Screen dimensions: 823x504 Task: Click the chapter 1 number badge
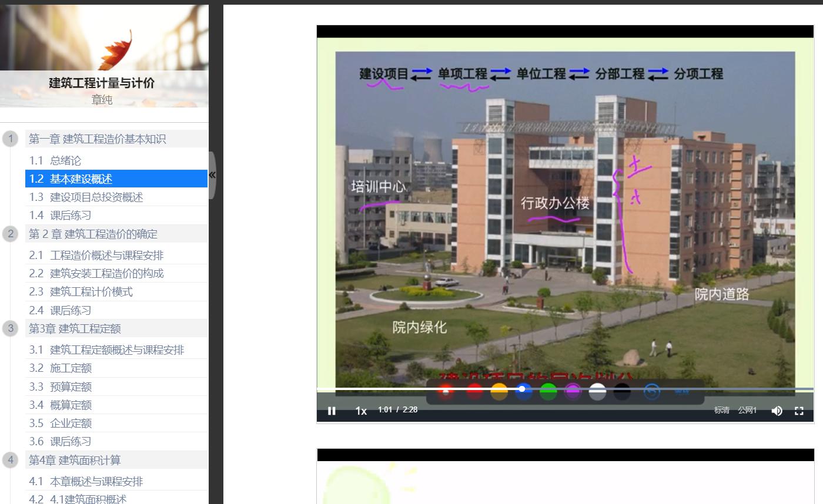pos(10,139)
